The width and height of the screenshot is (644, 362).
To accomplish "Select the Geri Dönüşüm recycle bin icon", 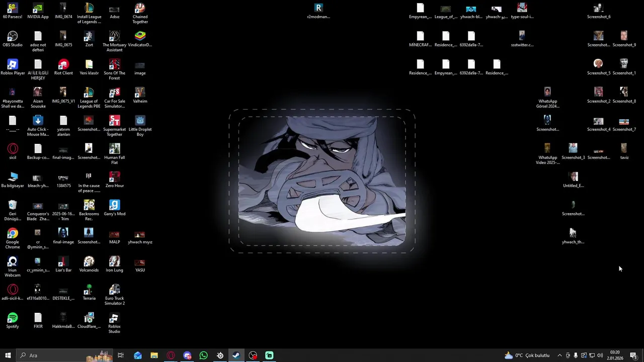I will pos(13,211).
